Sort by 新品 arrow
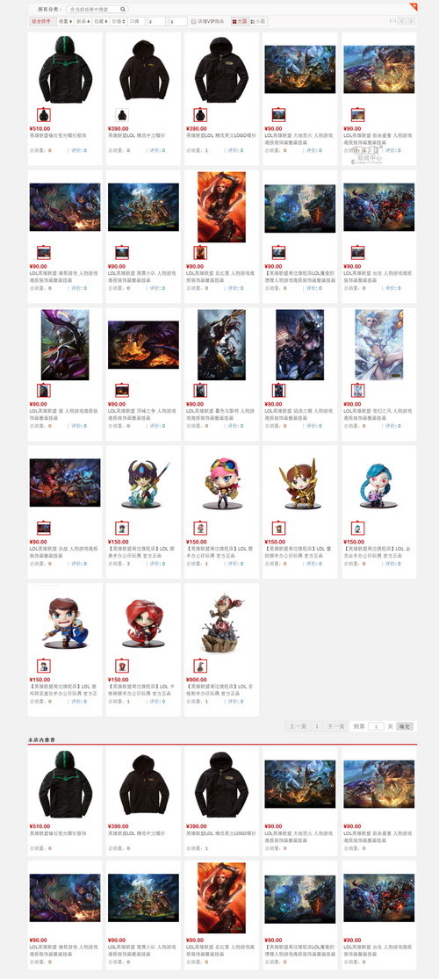The height and width of the screenshot is (980, 439). point(83,21)
